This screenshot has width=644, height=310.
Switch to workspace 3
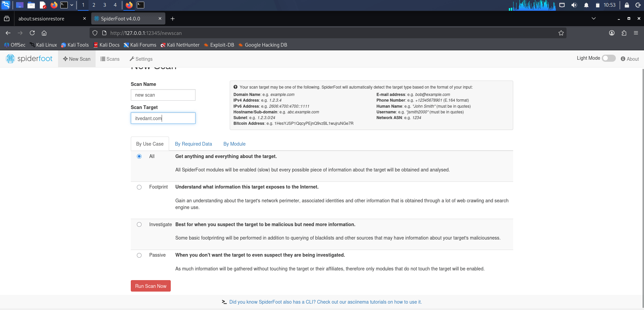pos(105,5)
